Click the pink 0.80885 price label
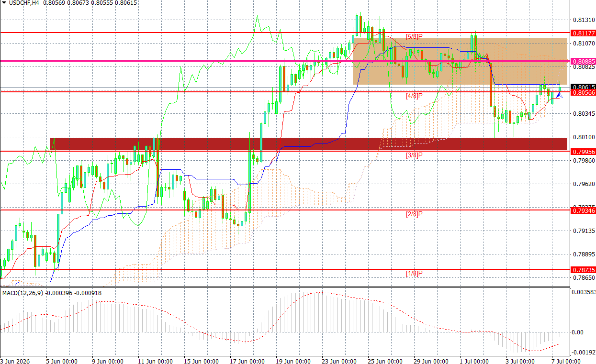Screen dimensions: 596x364 coord(583,61)
